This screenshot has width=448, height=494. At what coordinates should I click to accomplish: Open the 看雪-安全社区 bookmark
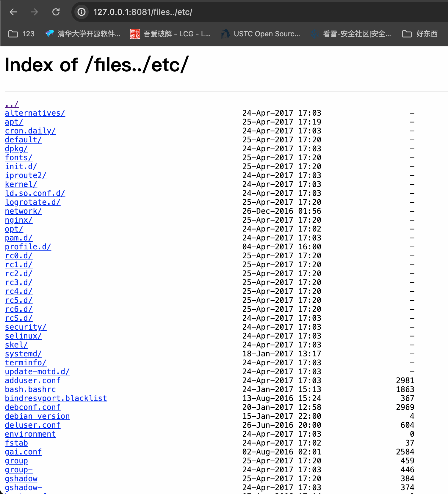tap(351, 34)
